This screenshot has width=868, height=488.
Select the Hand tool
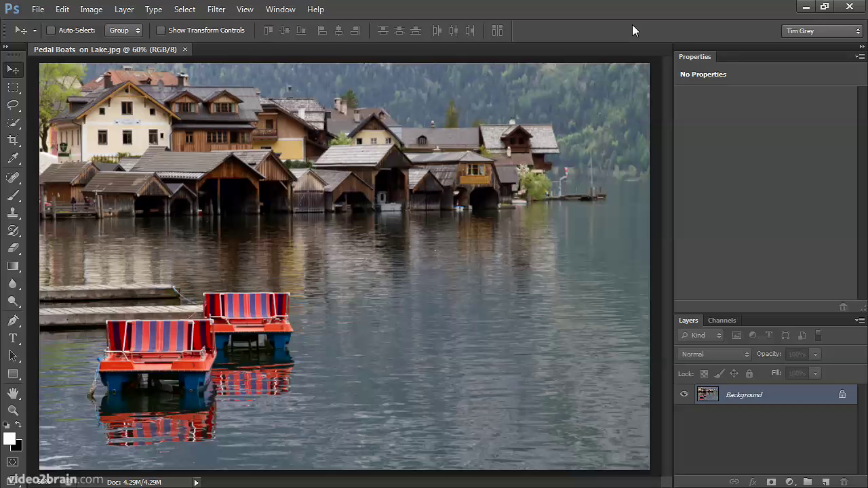[13, 392]
